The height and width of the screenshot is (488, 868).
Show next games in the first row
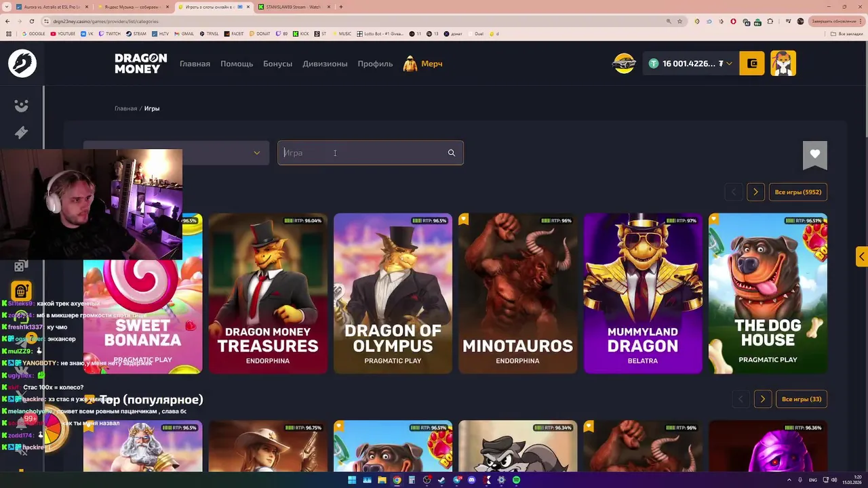point(755,192)
